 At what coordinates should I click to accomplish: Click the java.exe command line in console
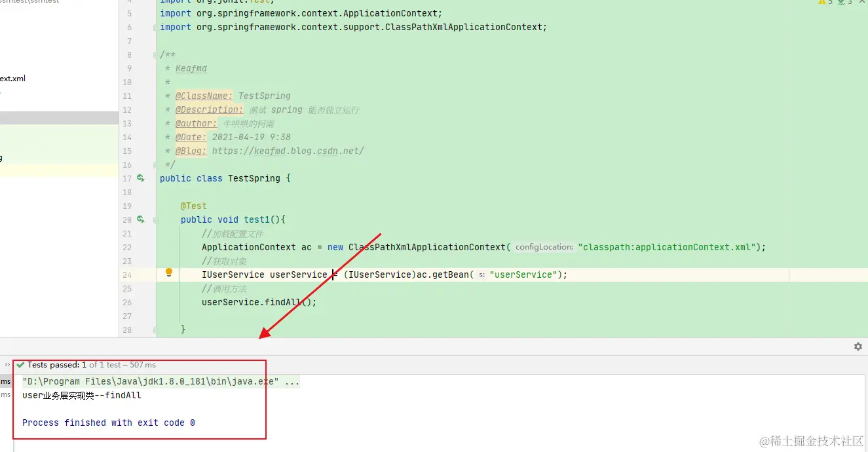coord(160,381)
